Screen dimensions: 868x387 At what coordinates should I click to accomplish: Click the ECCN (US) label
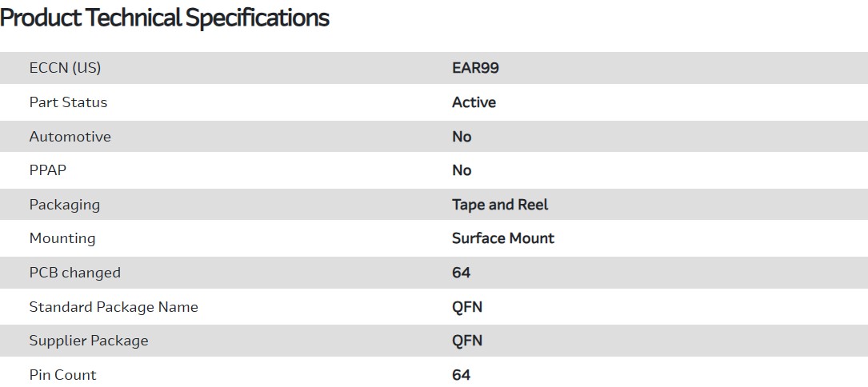[x=65, y=68]
